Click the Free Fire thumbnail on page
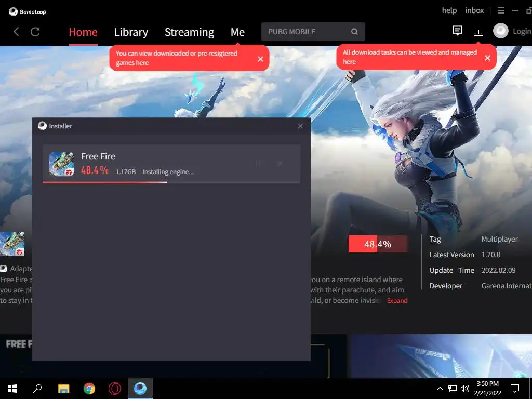The image size is (532, 399). pyautogui.click(x=12, y=244)
